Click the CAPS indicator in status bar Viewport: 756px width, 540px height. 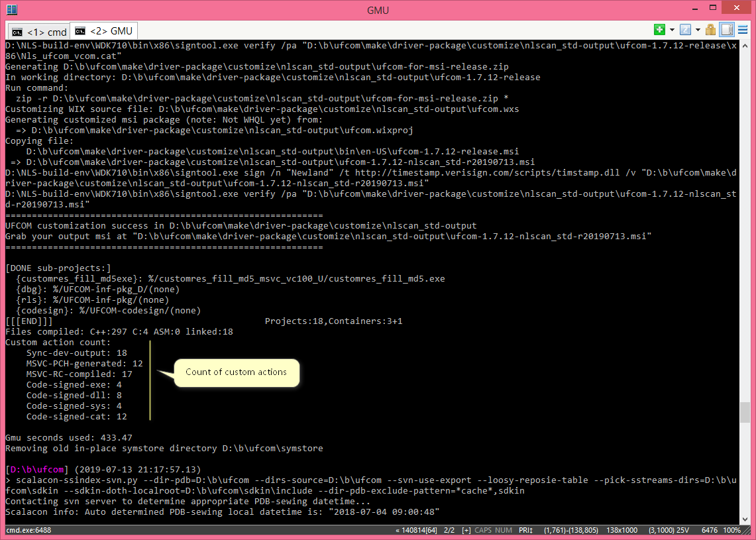point(484,530)
